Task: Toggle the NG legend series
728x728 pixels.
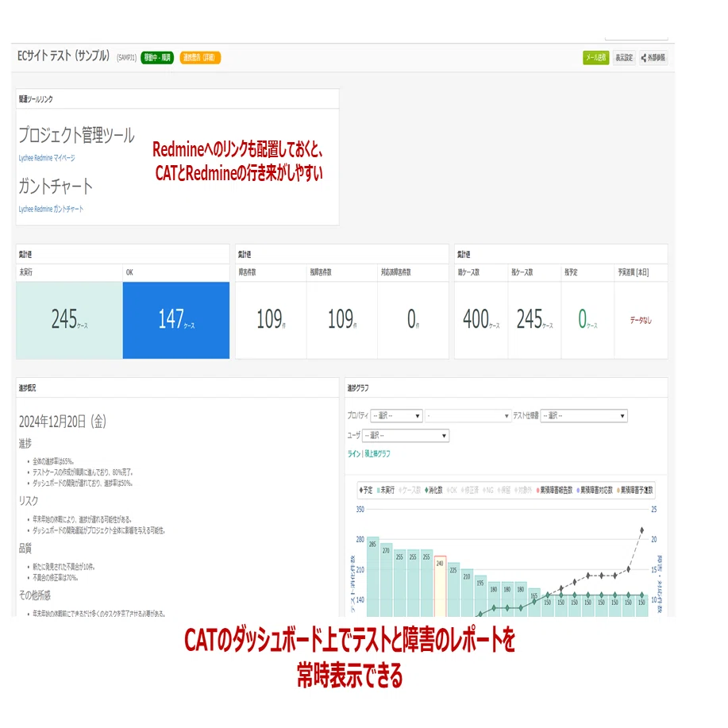Action: (488, 490)
